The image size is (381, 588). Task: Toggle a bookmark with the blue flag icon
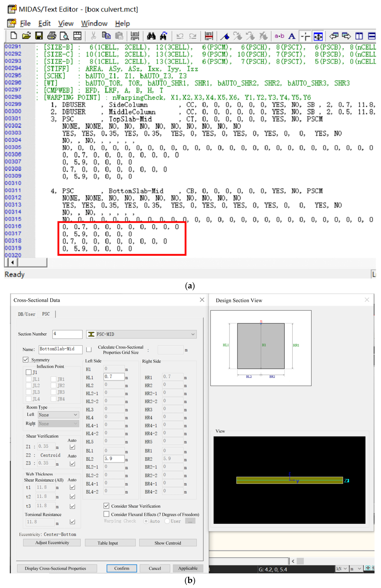[225, 36]
